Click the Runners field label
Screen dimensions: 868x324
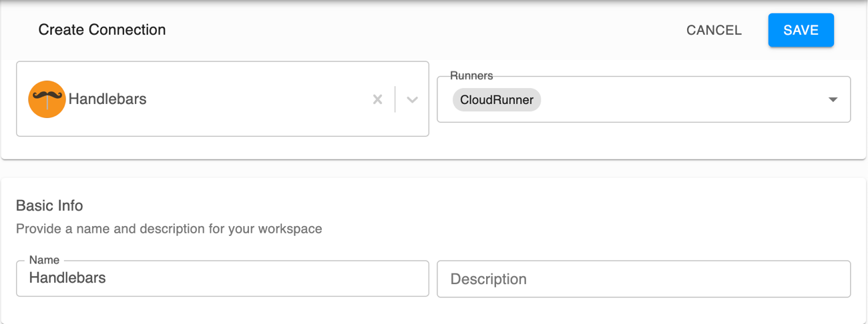[471, 76]
